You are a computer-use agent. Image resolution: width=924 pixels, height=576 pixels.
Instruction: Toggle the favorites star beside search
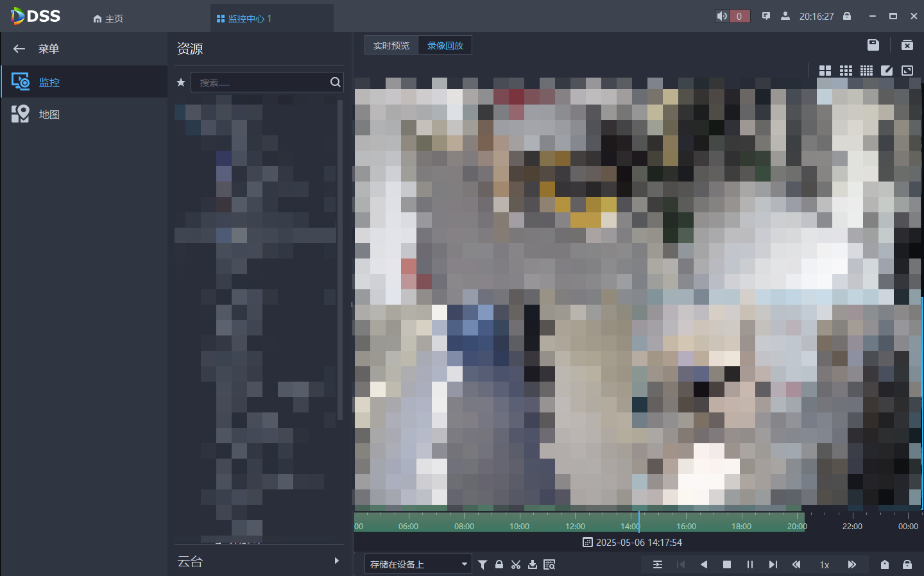(181, 82)
